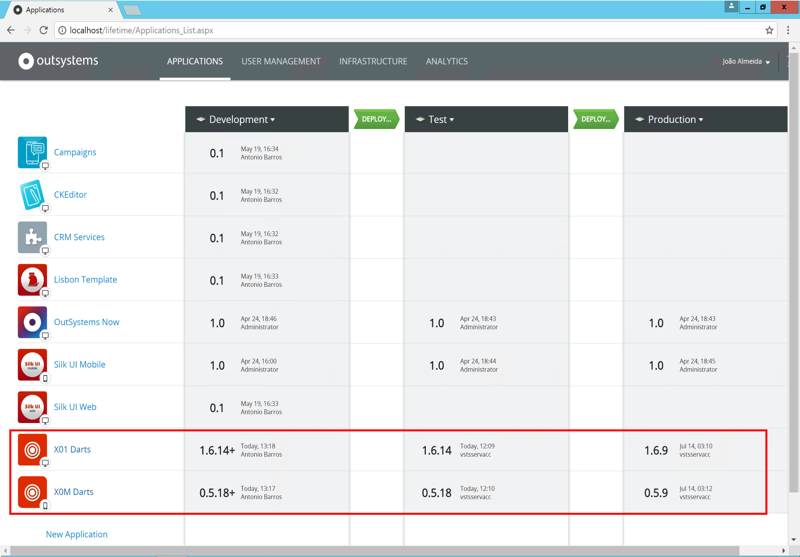Switch to the Applications tab

click(195, 61)
